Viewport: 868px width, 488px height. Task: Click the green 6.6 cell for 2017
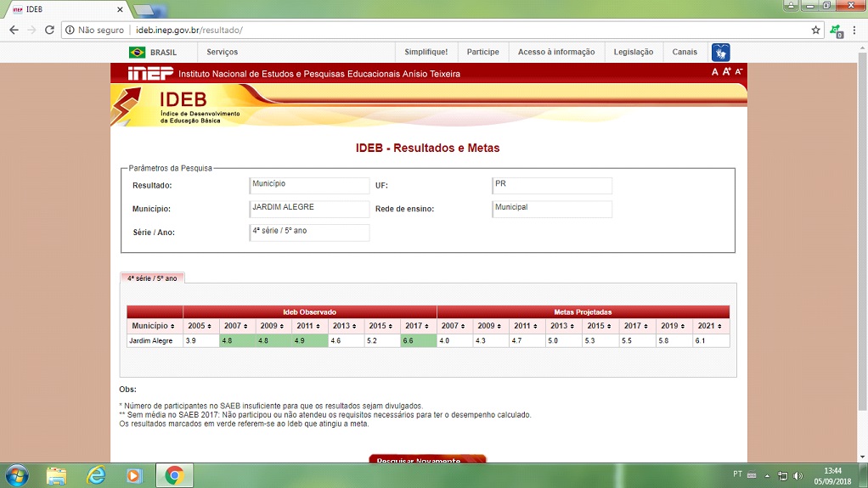tap(419, 341)
